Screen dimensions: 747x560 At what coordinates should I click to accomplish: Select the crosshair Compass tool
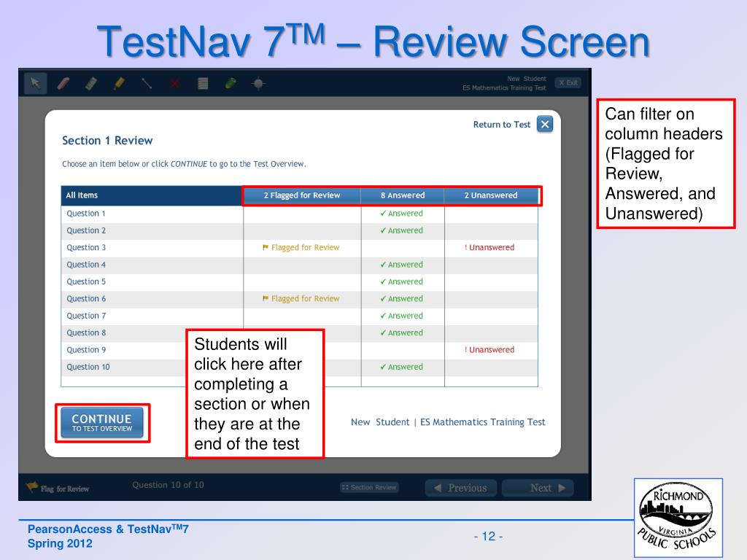(x=259, y=84)
